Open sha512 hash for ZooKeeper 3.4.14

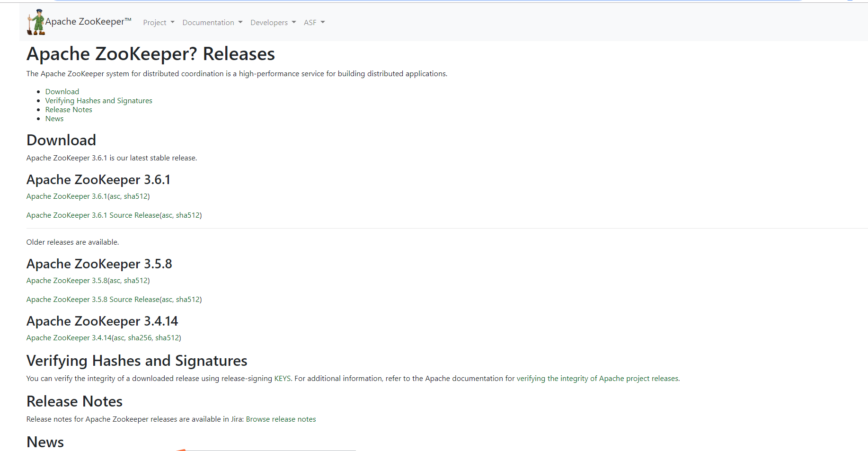point(167,338)
